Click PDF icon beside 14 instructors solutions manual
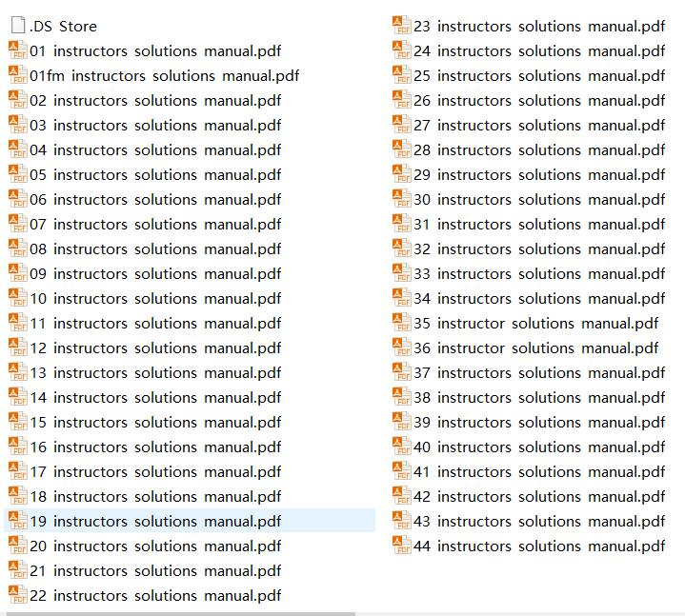Image resolution: width=685 pixels, height=616 pixels. click(18, 396)
